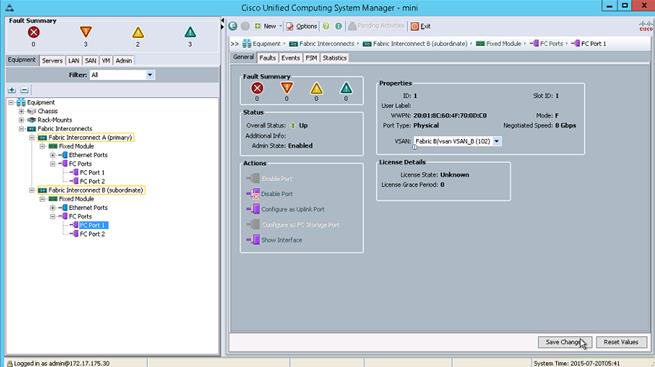Switch to the SAN tab
655x367 pixels.
tap(91, 61)
